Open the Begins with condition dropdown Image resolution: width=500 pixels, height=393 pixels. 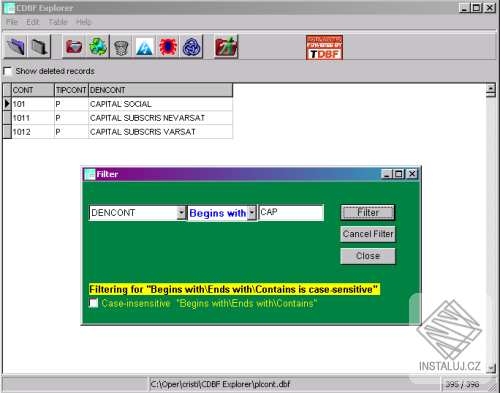tap(252, 213)
